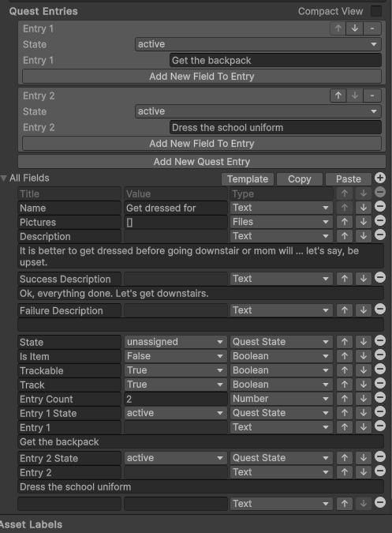The image size is (392, 533).
Task: Edit the Success Description text area
Action: tap(201, 294)
